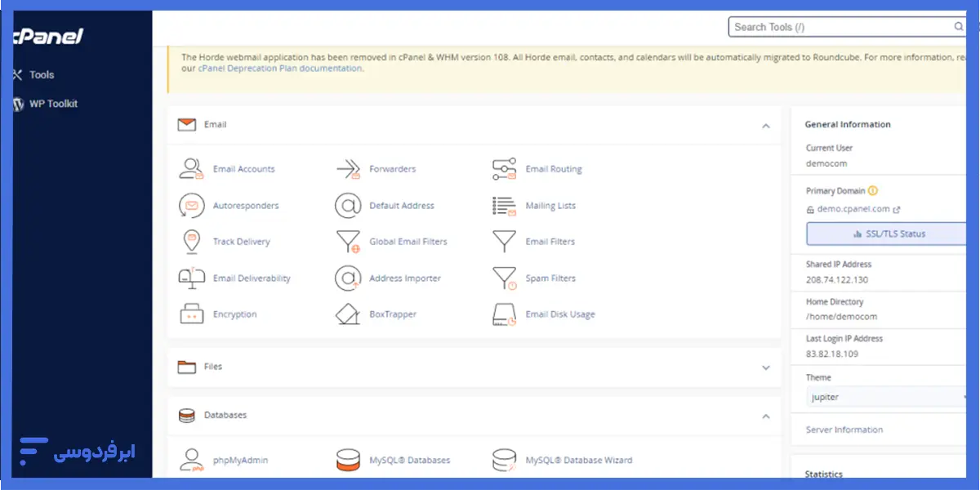Open Tools in the sidebar menu
This screenshot has width=980, height=490.
(42, 75)
